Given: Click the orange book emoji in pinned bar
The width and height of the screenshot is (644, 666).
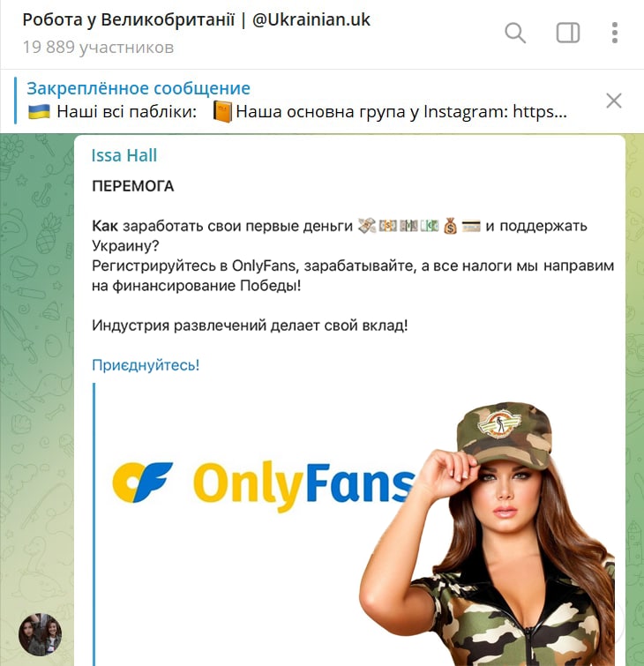Looking at the screenshot, I should click(222, 112).
